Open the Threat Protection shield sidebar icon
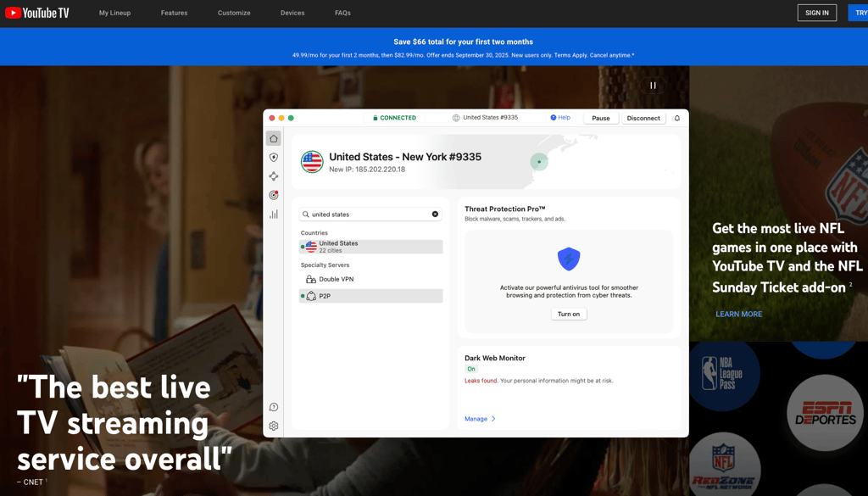The width and height of the screenshot is (868, 496). point(274,157)
